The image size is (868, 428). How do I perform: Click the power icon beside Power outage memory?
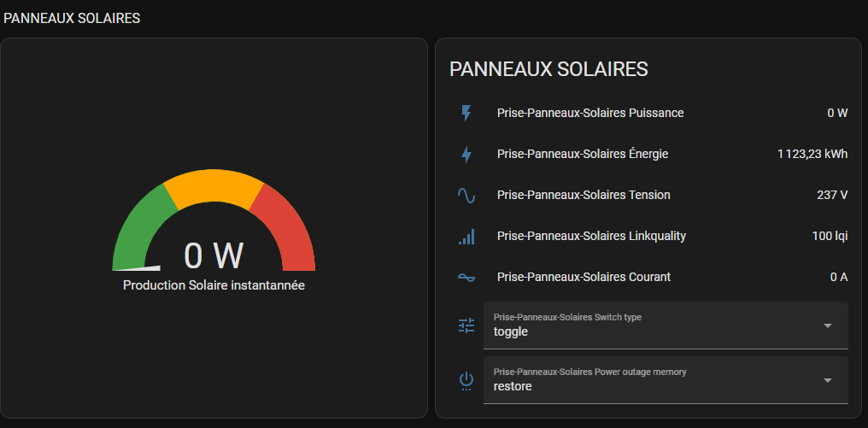coord(466,380)
